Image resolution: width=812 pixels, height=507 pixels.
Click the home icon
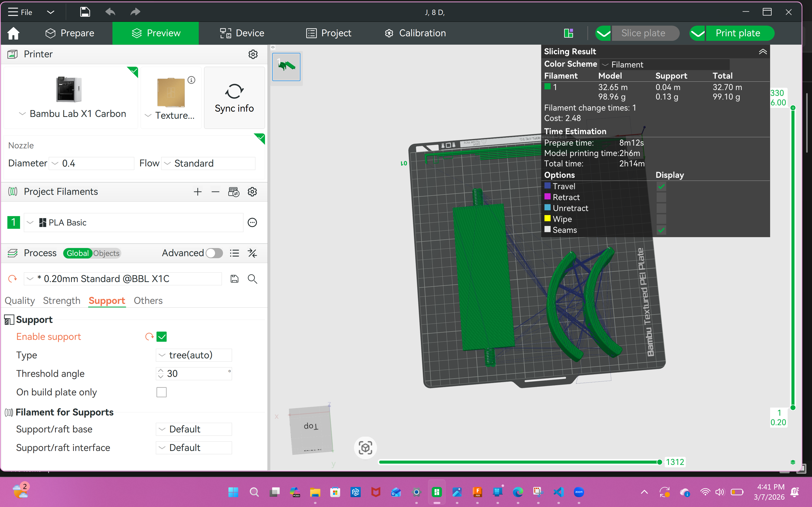pos(13,33)
